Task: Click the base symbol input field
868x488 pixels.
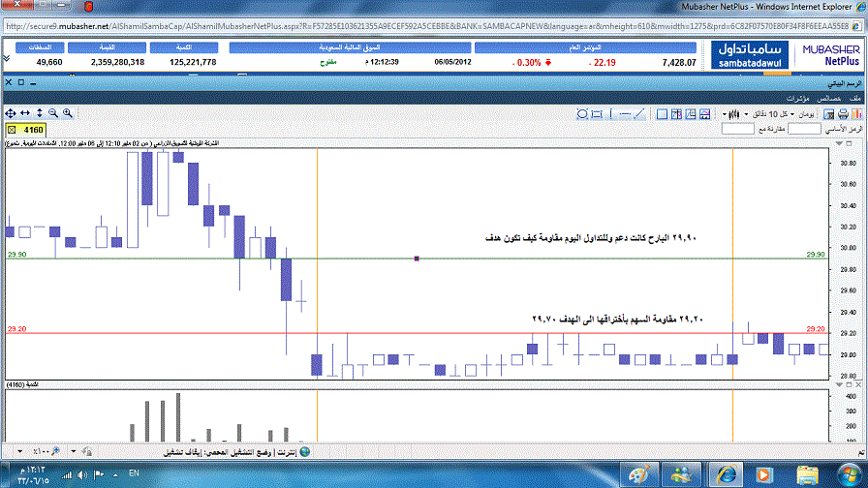Action: (804, 129)
